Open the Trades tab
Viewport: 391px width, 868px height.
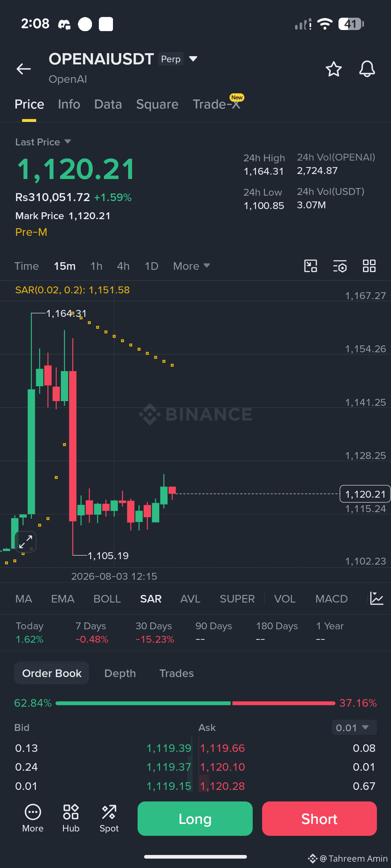177,673
